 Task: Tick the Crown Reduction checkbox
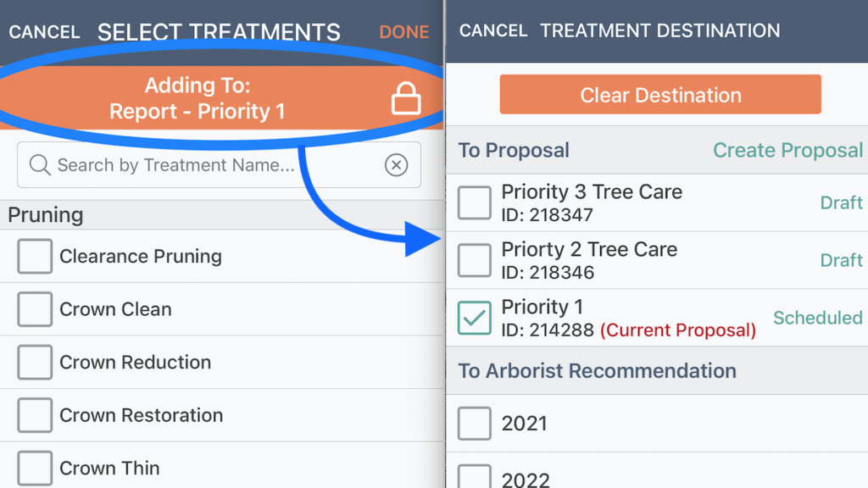35,362
